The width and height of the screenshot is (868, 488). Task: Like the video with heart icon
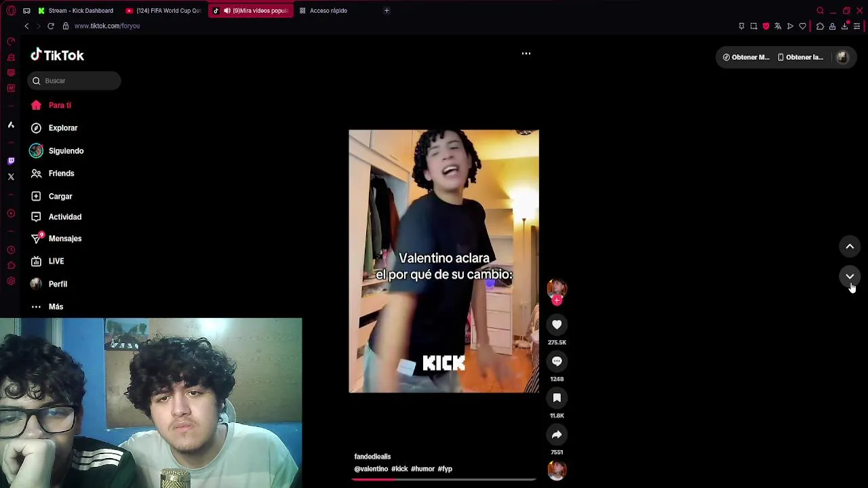(557, 325)
